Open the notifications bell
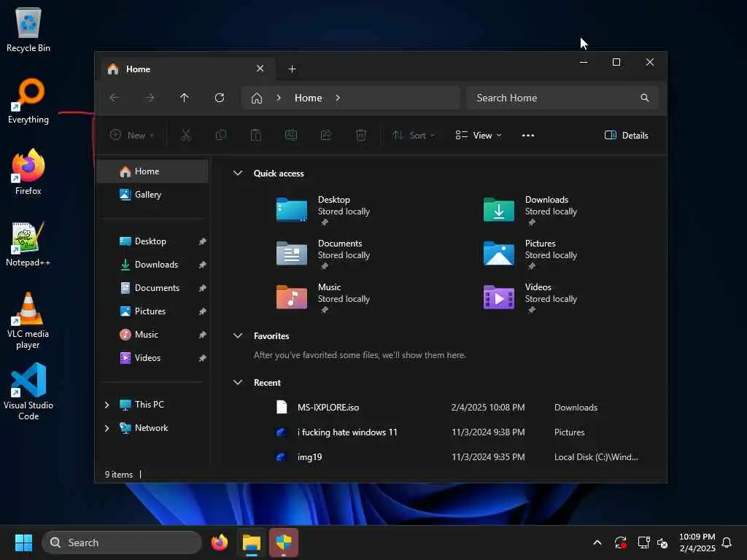 point(727,542)
